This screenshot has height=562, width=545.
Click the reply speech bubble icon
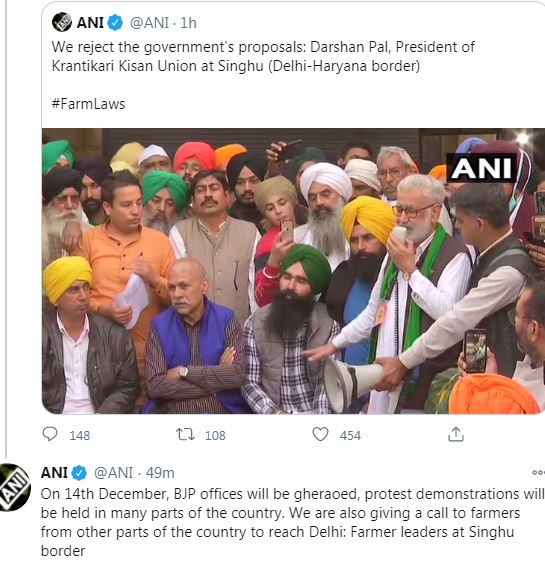50,434
